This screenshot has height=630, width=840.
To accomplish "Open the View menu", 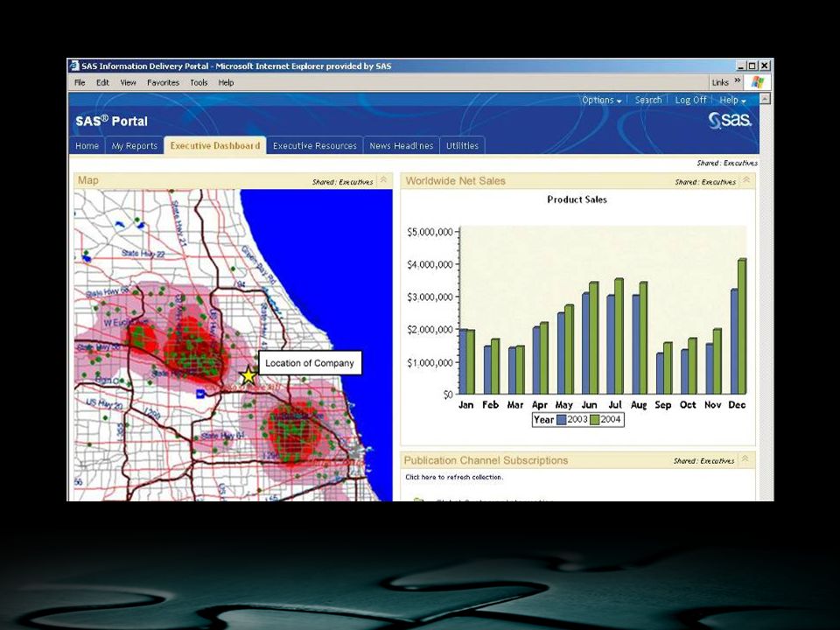I will point(128,82).
